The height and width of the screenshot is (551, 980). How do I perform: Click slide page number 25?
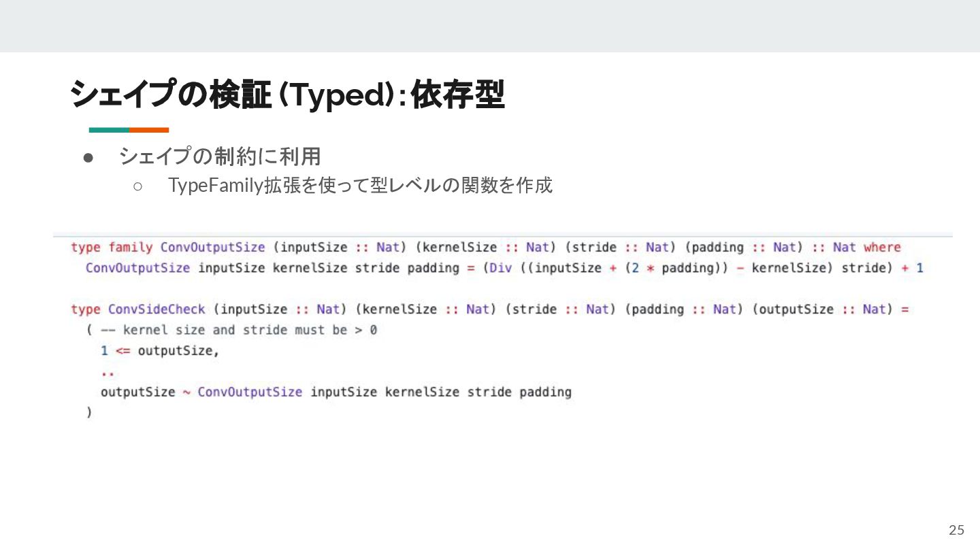(x=956, y=530)
